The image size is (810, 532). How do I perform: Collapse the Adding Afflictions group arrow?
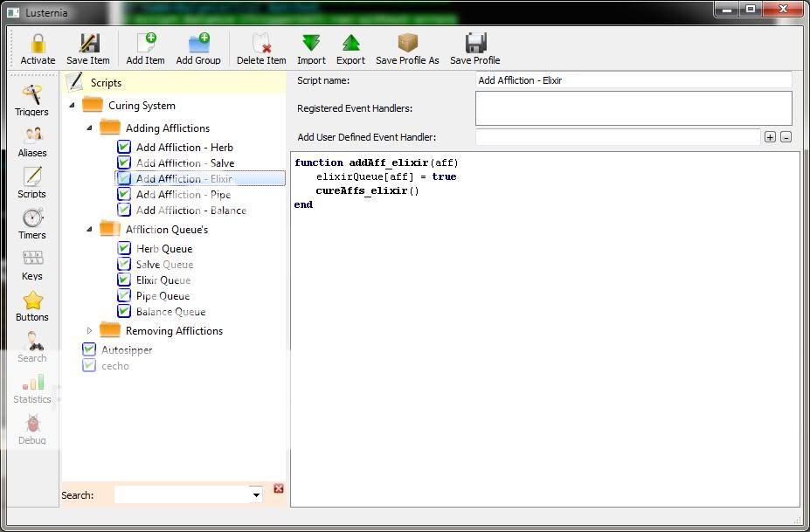90,128
